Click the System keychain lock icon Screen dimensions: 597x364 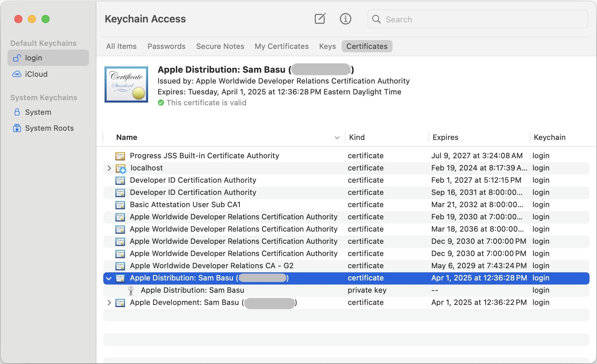[x=17, y=112]
